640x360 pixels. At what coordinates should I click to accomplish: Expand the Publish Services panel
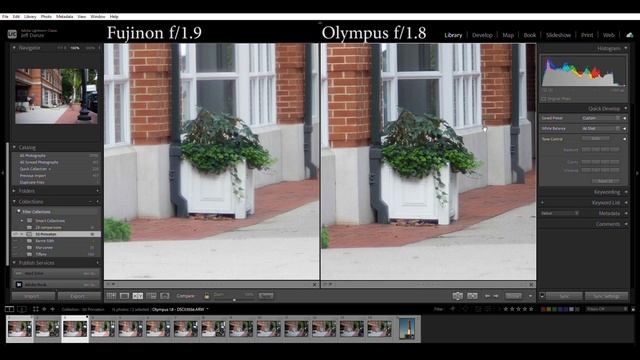(15, 263)
